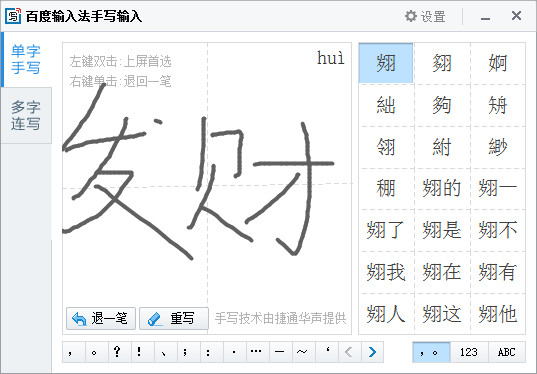Close the handwriting input window
The height and width of the screenshot is (374, 537).
[516, 16]
